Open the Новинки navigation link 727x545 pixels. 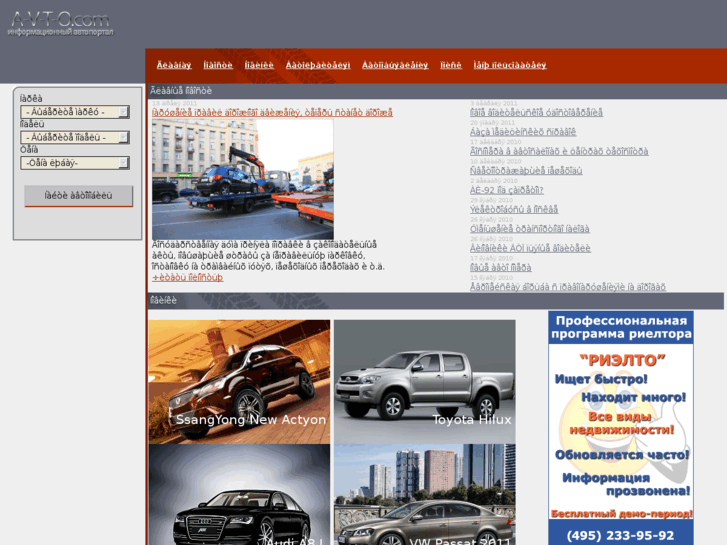[x=259, y=65]
